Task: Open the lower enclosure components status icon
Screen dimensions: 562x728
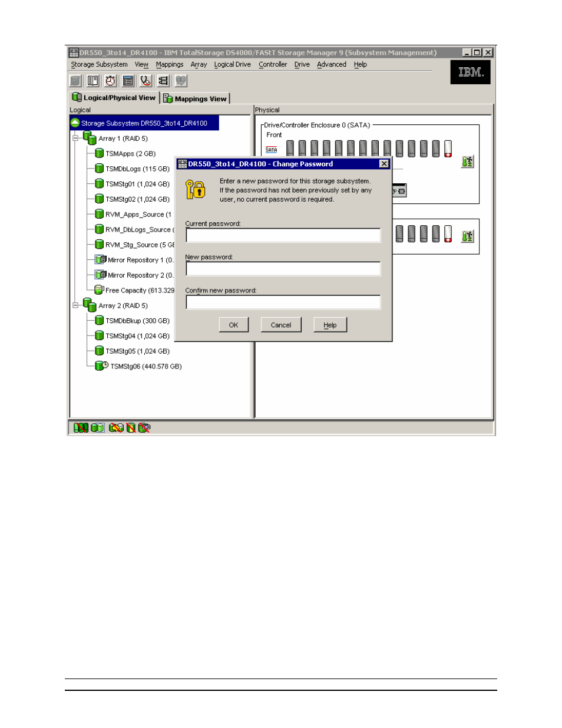Action: tap(467, 236)
